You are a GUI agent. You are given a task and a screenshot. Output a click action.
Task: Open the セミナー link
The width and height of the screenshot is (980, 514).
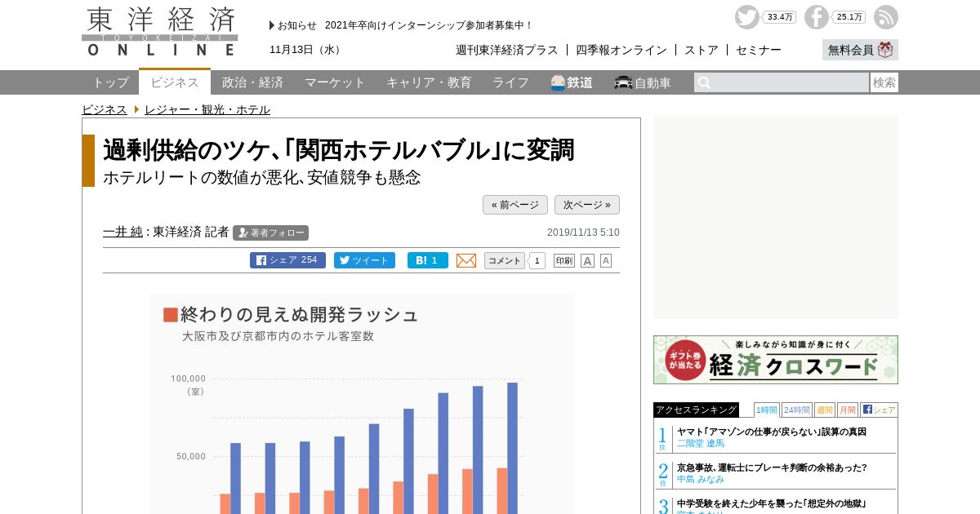point(759,50)
